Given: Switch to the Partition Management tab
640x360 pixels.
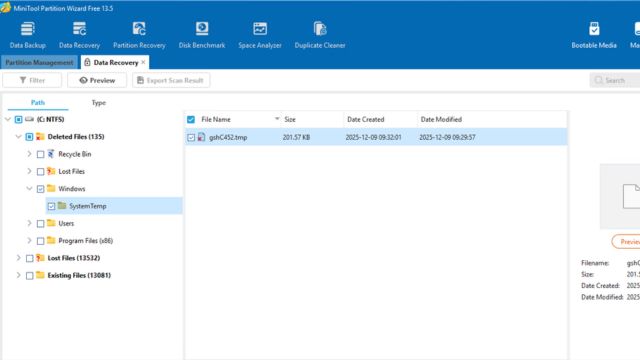Looking at the screenshot, I should coord(39,62).
